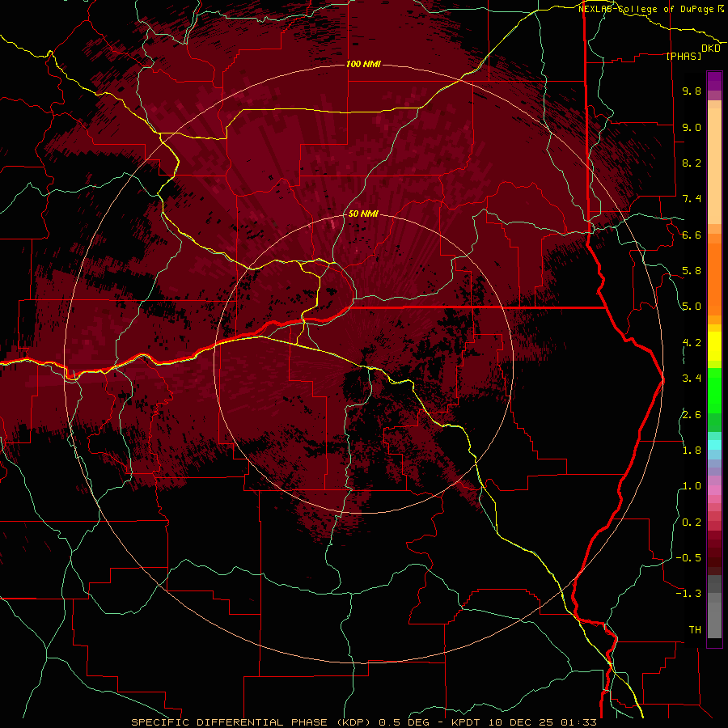Click the 3.4 legend value

point(692,379)
